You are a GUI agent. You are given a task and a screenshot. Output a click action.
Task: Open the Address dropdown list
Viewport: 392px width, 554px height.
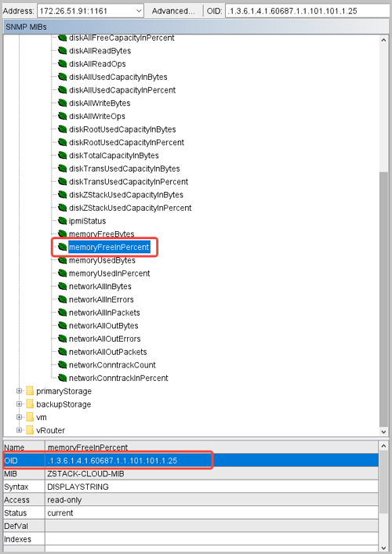[139, 11]
